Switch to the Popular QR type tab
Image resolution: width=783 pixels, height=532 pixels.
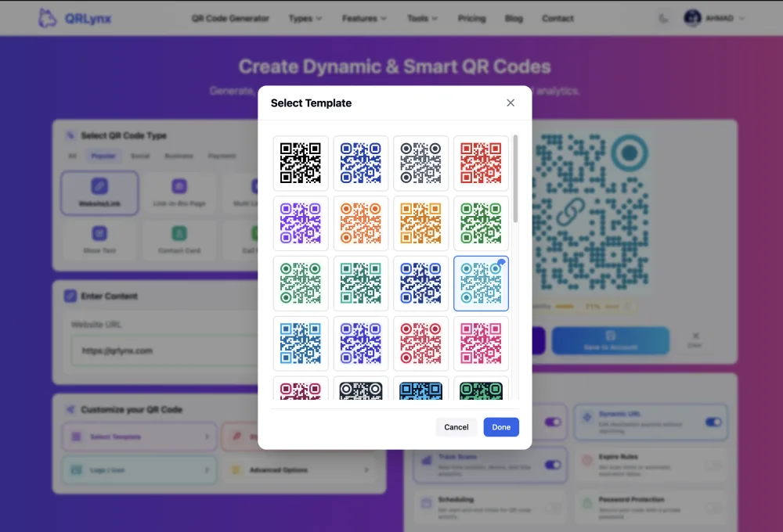pyautogui.click(x=103, y=156)
